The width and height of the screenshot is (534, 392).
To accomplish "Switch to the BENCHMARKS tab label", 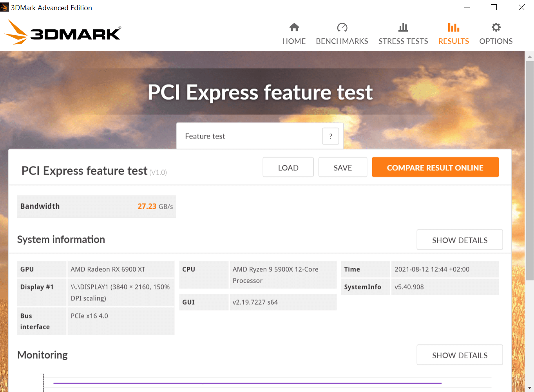I will coord(342,41).
